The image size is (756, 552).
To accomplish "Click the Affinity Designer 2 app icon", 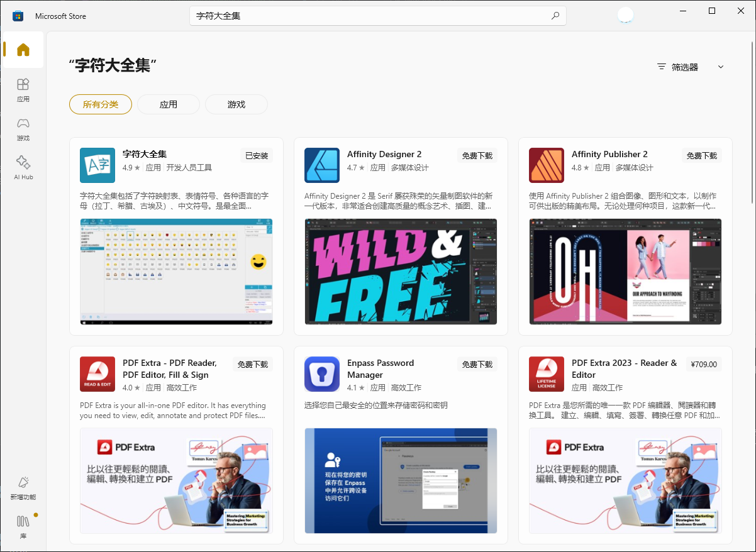I will (322, 165).
